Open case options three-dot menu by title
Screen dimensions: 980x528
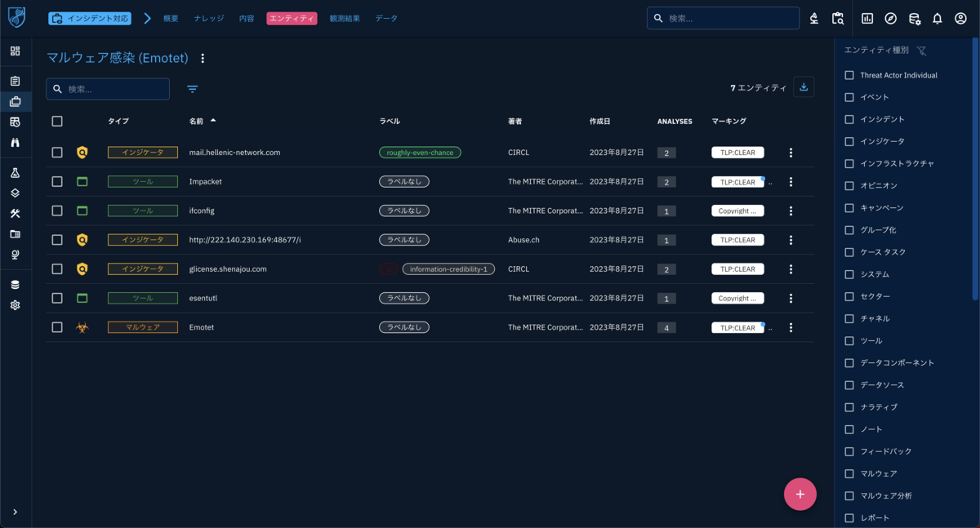point(203,59)
